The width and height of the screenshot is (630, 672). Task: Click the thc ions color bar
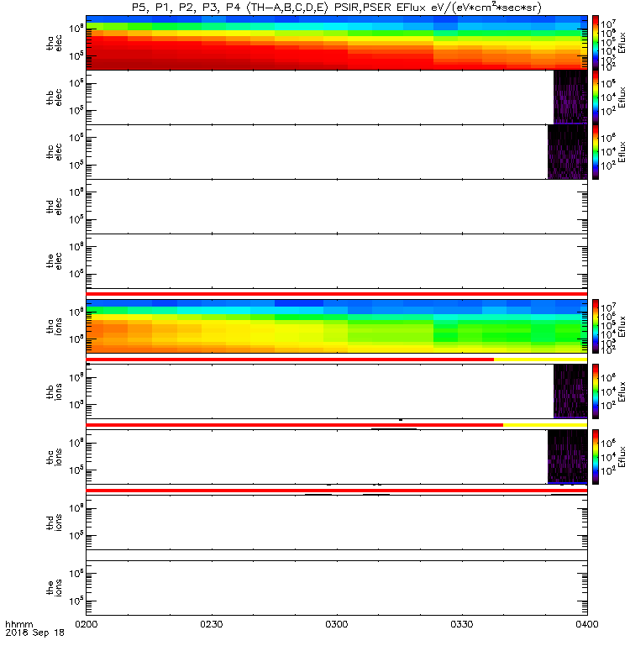[x=596, y=457]
